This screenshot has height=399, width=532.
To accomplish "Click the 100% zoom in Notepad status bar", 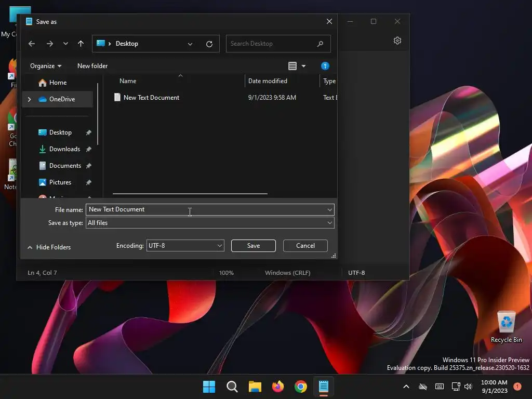I will point(227,273).
